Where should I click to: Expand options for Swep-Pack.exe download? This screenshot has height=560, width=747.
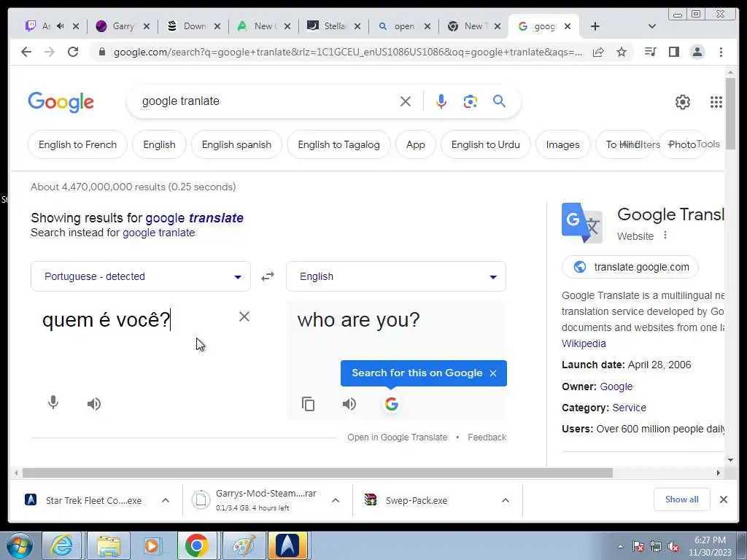506,500
